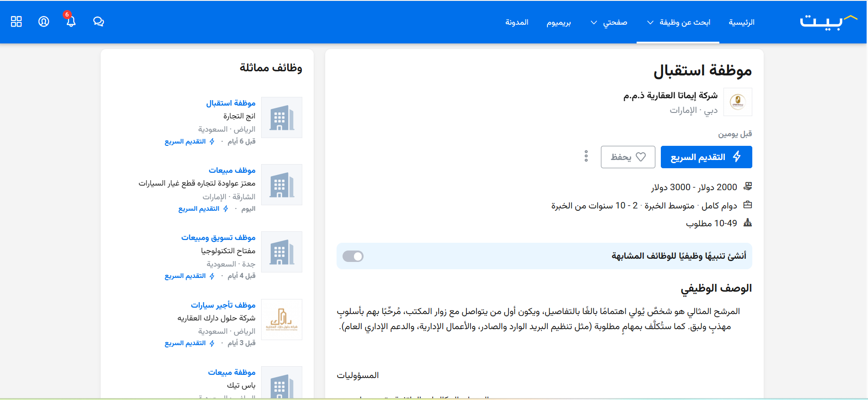Quick apply to معتز عواودة job

tap(203, 209)
